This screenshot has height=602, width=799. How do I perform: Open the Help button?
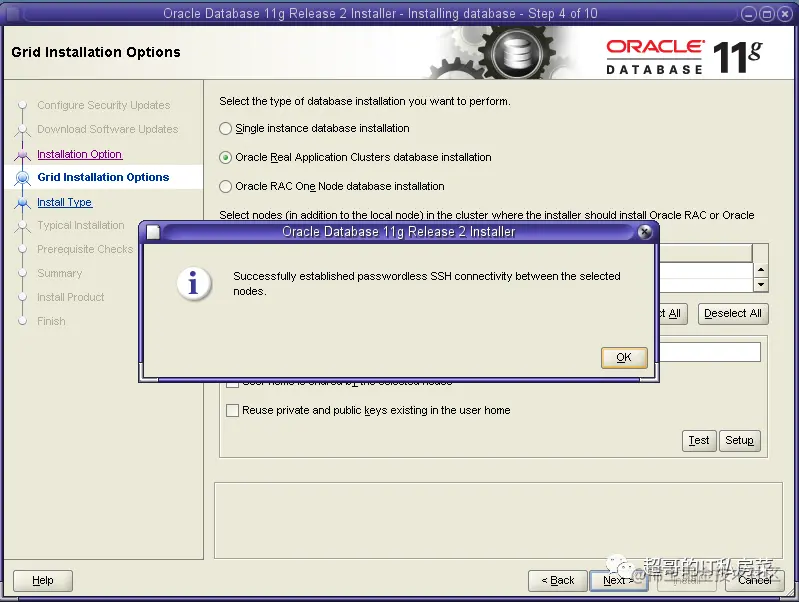[x=43, y=581]
